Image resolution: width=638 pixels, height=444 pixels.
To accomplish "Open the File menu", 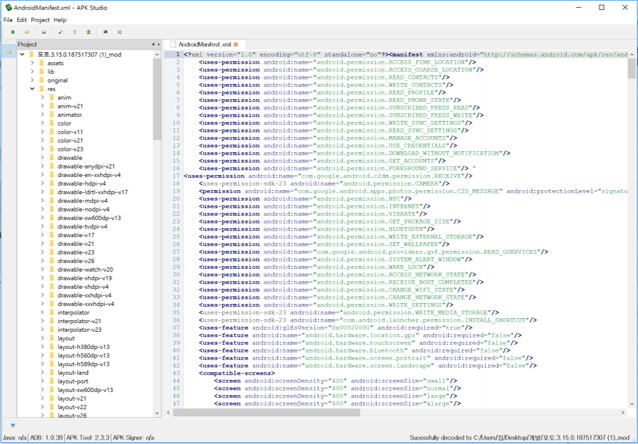I will (8, 20).
